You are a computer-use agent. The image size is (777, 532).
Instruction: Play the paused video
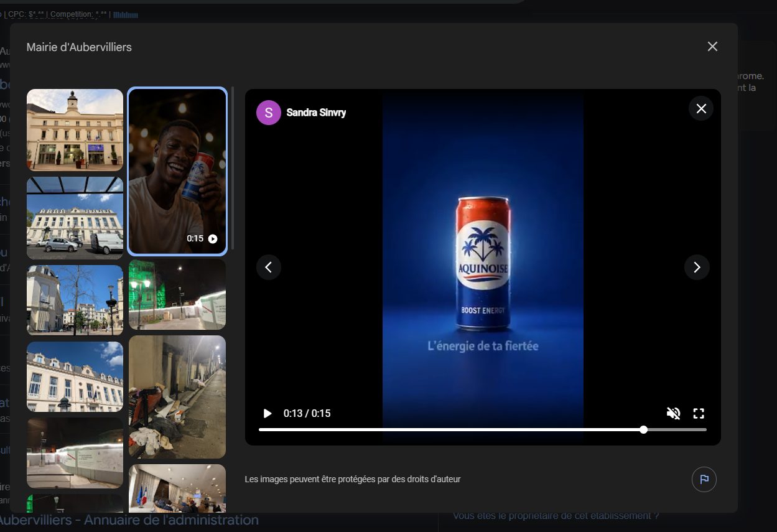pyautogui.click(x=268, y=413)
